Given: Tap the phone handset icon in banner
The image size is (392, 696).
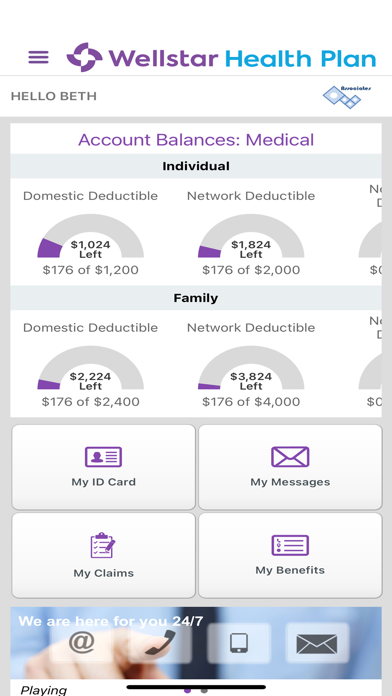Looking at the screenshot, I should pos(160,643).
